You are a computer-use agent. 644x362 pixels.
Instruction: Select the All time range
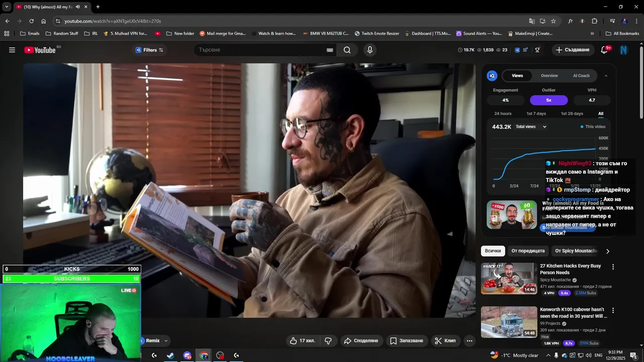(x=601, y=114)
